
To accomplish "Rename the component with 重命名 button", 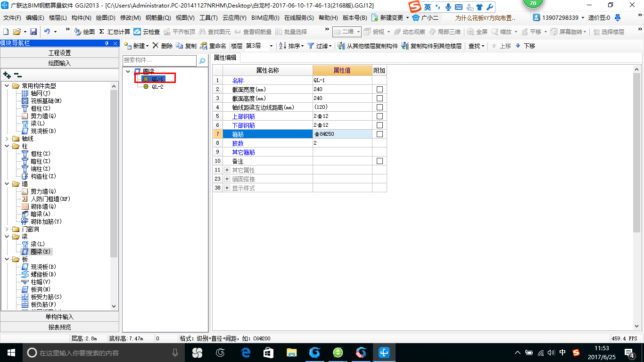I will tap(213, 46).
